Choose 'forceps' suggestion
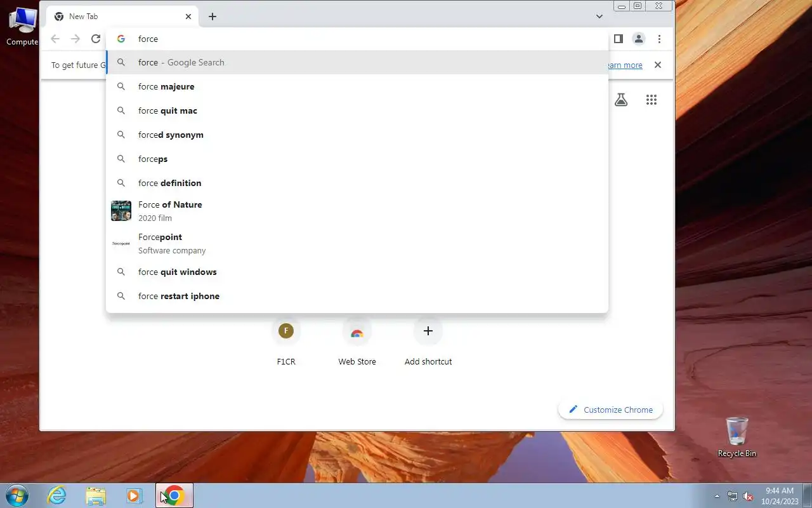 point(357,159)
